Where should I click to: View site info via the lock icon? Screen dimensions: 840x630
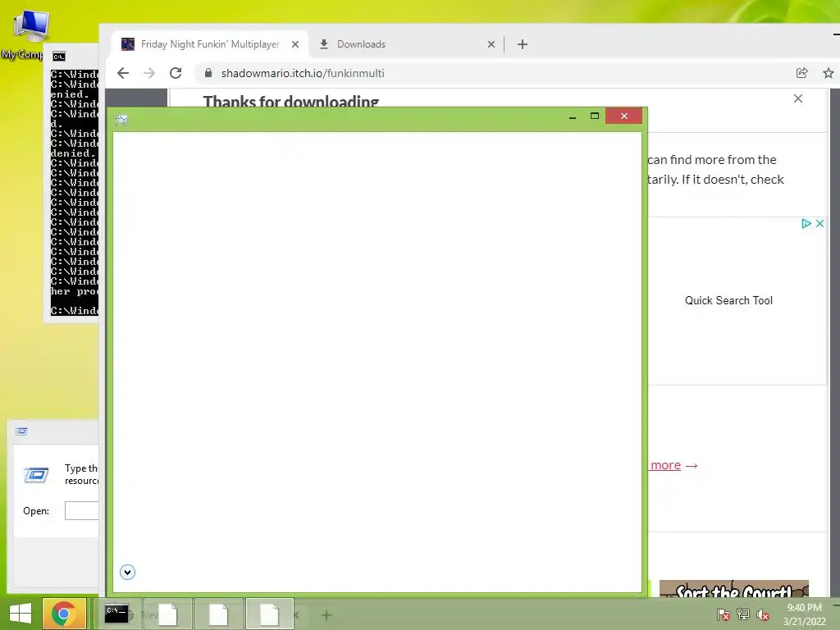(x=208, y=73)
